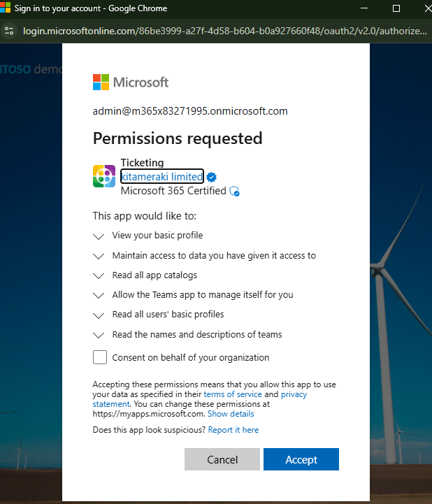The width and height of the screenshot is (432, 504).
Task: Check Consent on behalf of your organization
Action: pos(100,357)
